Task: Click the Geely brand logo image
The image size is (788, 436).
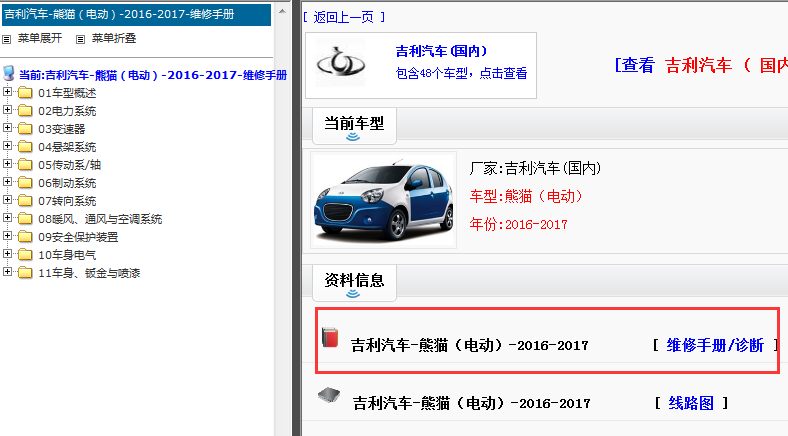Action: (341, 64)
